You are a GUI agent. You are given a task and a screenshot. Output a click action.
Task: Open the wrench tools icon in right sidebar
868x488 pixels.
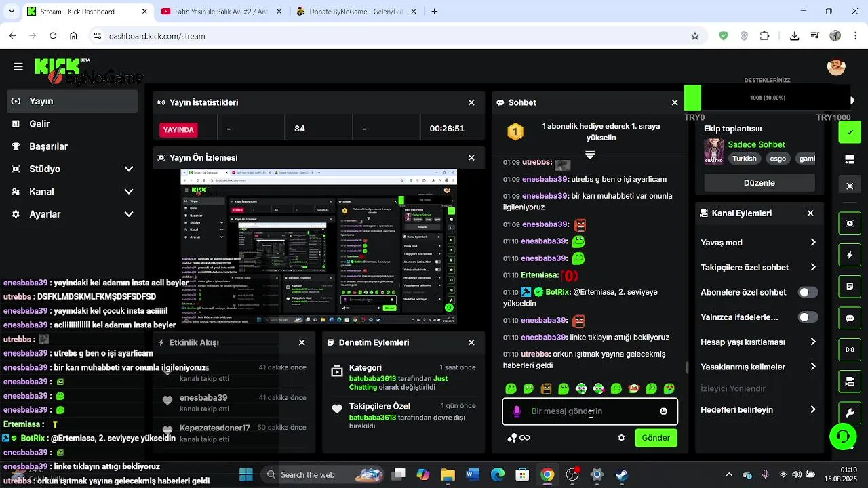tap(850, 413)
